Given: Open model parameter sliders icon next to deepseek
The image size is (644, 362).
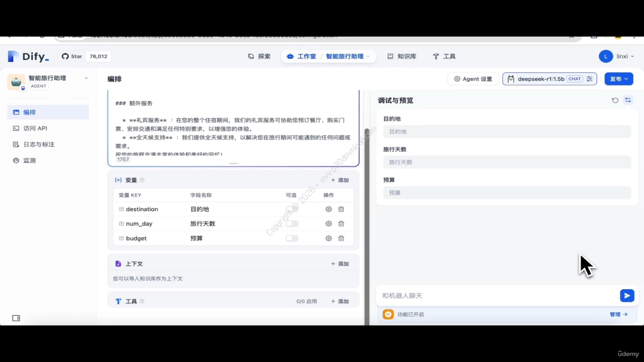Looking at the screenshot, I should pyautogui.click(x=590, y=79).
